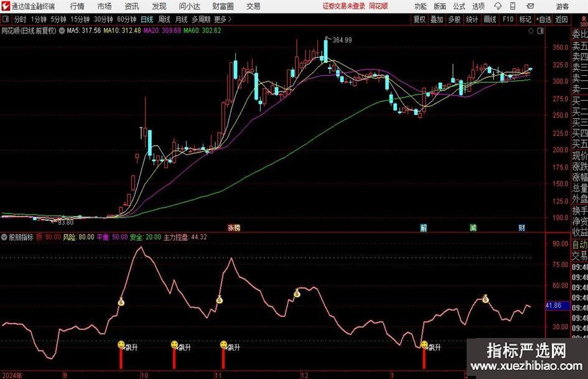Viewport: 588px width, 379px height.
Task: Switch to 分时 chart tab
Action: tap(21, 19)
